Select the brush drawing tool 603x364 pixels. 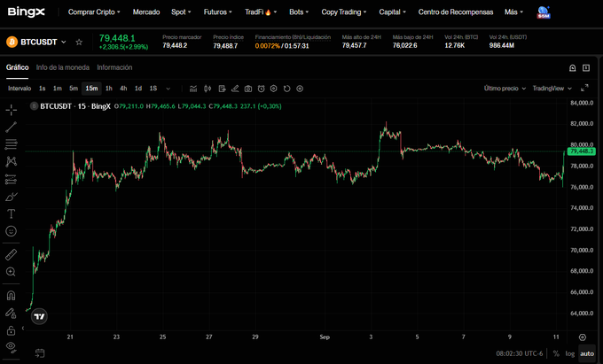(x=12, y=197)
